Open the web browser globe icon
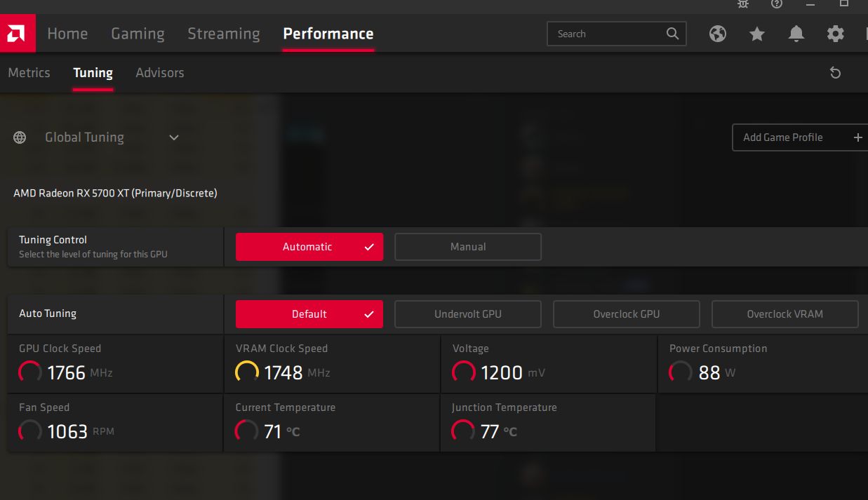This screenshot has height=500, width=868. click(x=717, y=34)
